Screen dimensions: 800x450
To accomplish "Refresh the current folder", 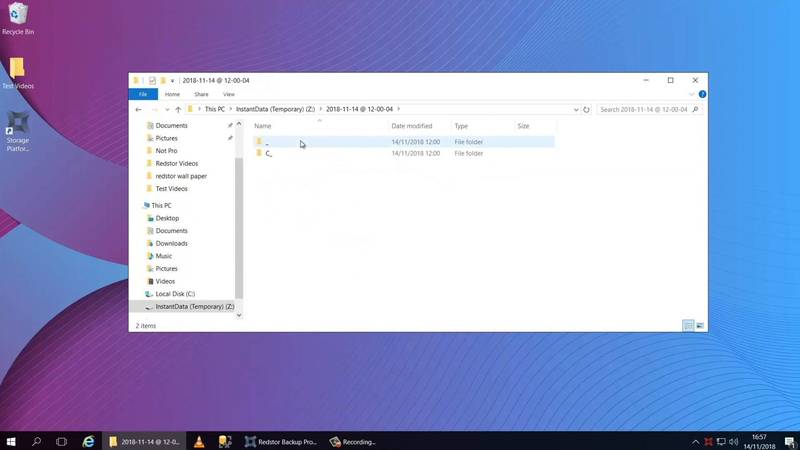I will tap(586, 109).
